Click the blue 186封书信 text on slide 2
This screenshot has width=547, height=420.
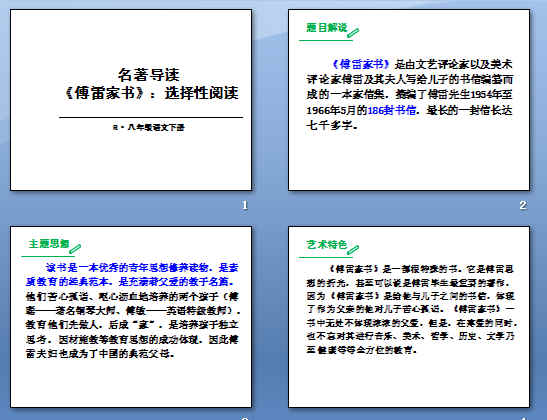point(392,110)
